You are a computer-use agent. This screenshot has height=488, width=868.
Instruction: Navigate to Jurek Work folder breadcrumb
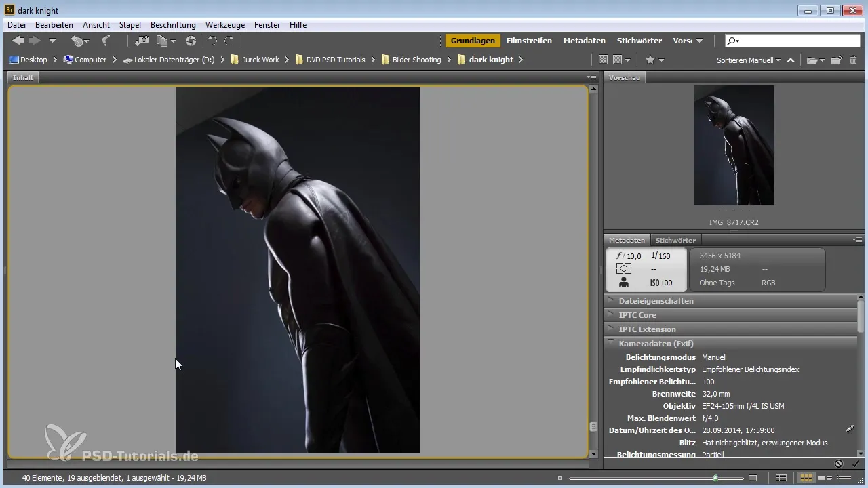pos(255,60)
